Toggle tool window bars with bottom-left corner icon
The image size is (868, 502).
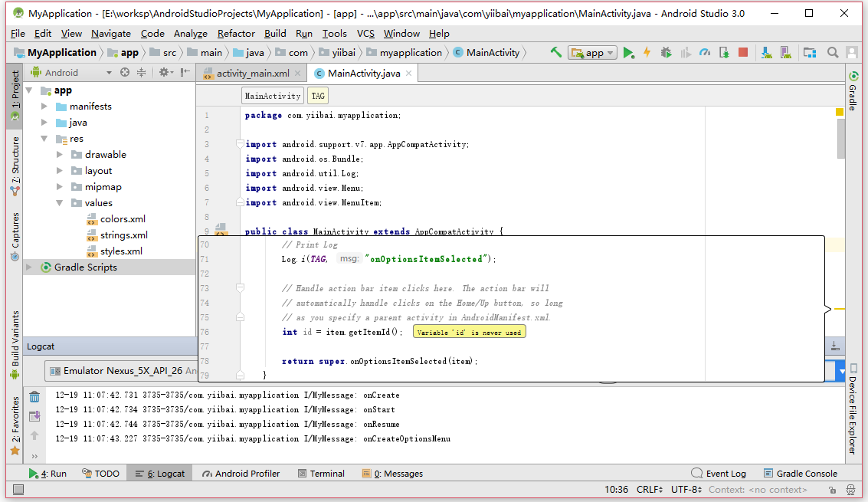point(18,490)
